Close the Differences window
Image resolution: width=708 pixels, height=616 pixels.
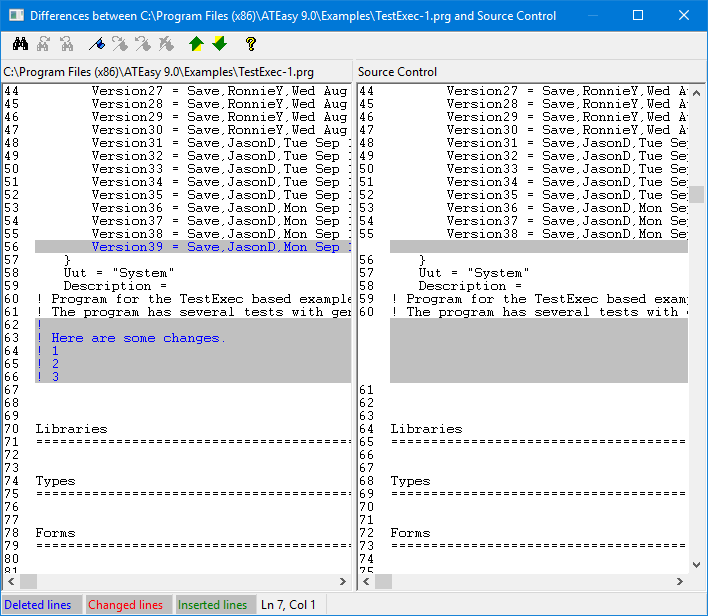pyautogui.click(x=684, y=15)
